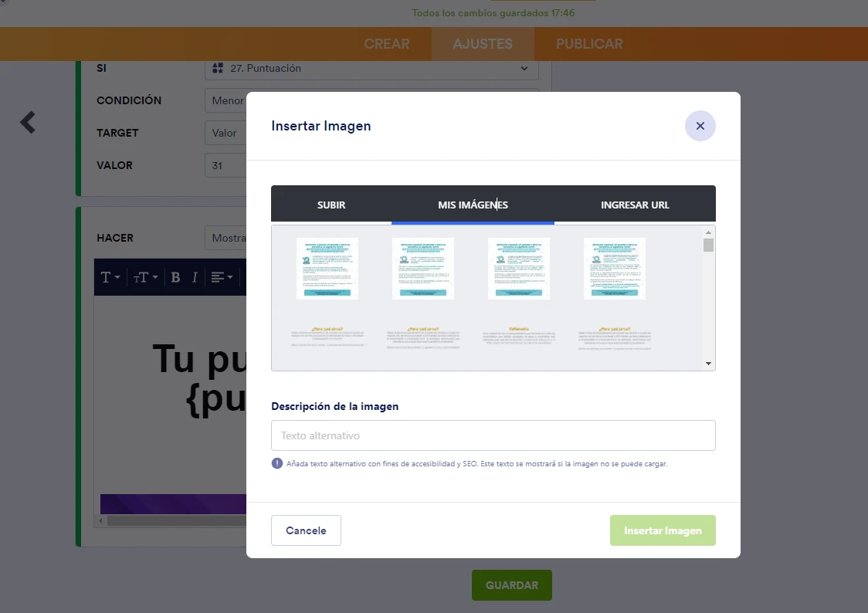The height and width of the screenshot is (613, 868).
Task: Open the CONDICIÓN Menor dropdown
Action: coord(229,100)
